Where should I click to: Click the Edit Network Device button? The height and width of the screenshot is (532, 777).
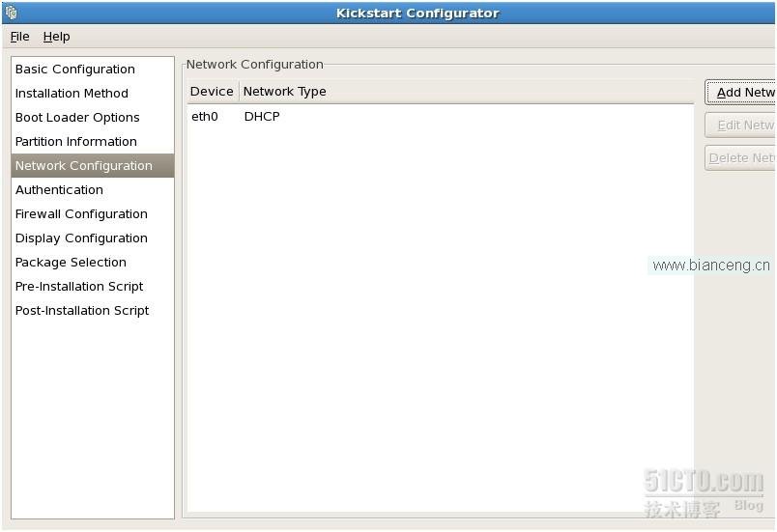coord(740,126)
